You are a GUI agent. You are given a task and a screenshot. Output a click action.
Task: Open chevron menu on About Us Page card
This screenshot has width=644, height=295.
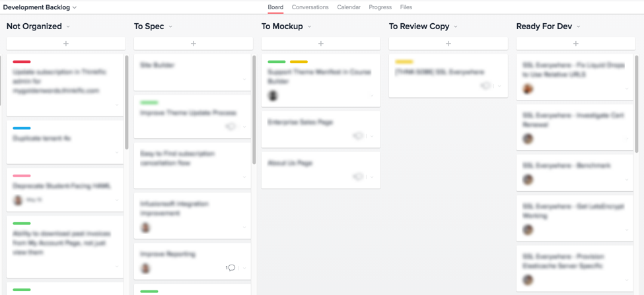click(x=372, y=177)
